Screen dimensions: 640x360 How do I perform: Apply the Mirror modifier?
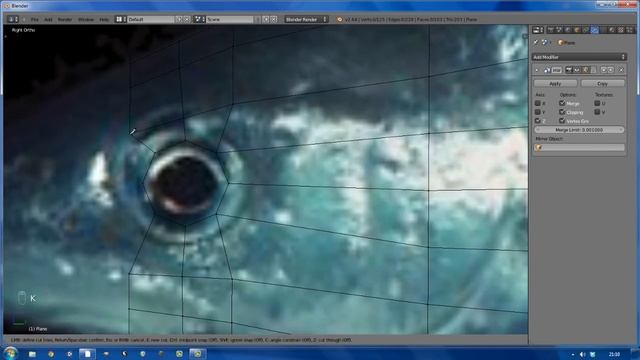point(556,83)
